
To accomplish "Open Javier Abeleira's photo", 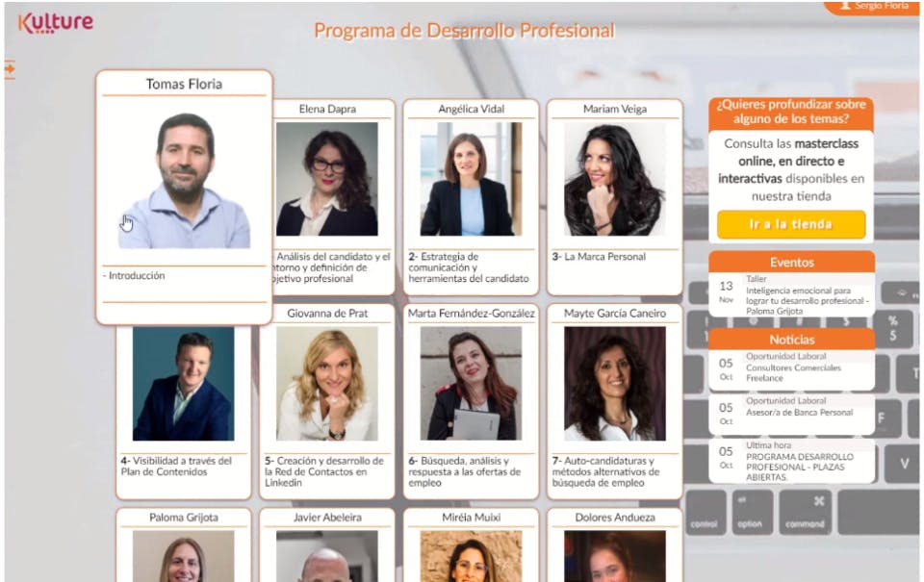I will click(327, 556).
